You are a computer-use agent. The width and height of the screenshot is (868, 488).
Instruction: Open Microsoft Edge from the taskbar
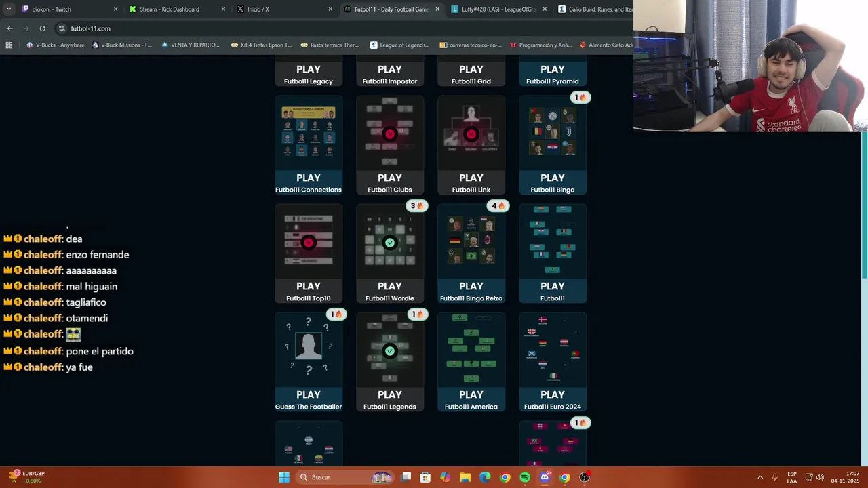coord(485,477)
